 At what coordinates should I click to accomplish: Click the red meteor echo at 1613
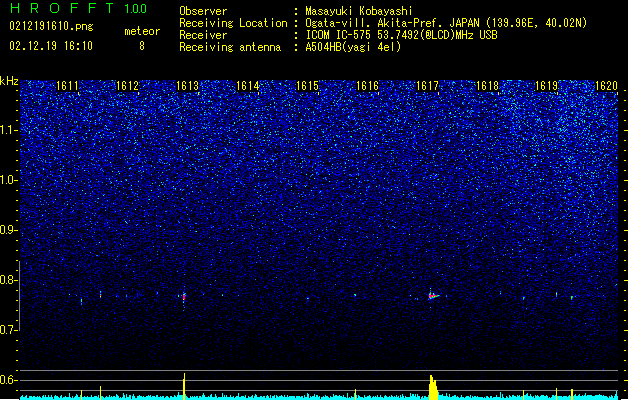tap(184, 297)
